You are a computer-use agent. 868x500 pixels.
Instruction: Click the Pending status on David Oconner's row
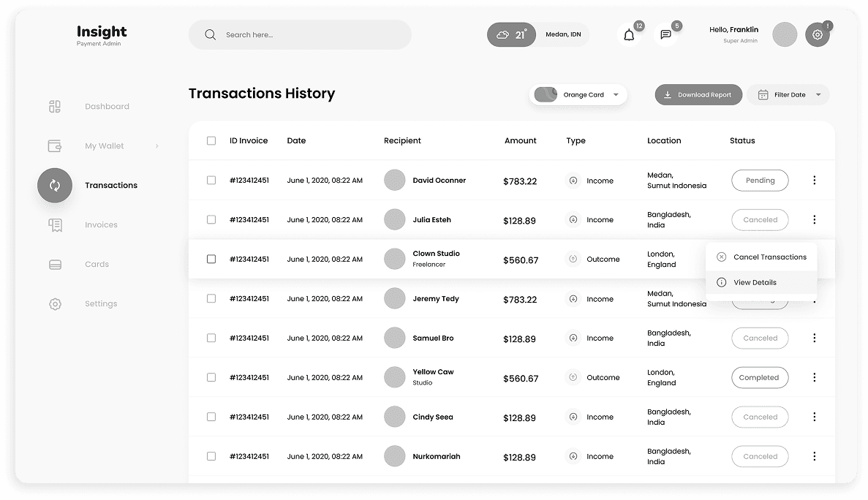(760, 180)
